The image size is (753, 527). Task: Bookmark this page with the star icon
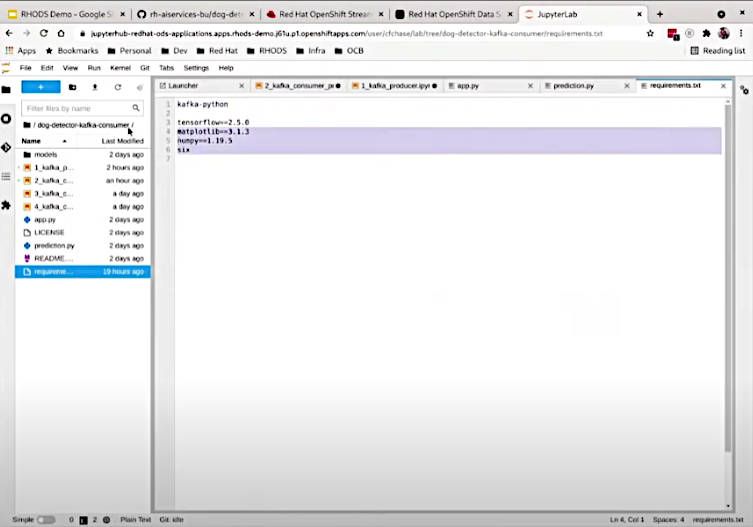point(650,33)
